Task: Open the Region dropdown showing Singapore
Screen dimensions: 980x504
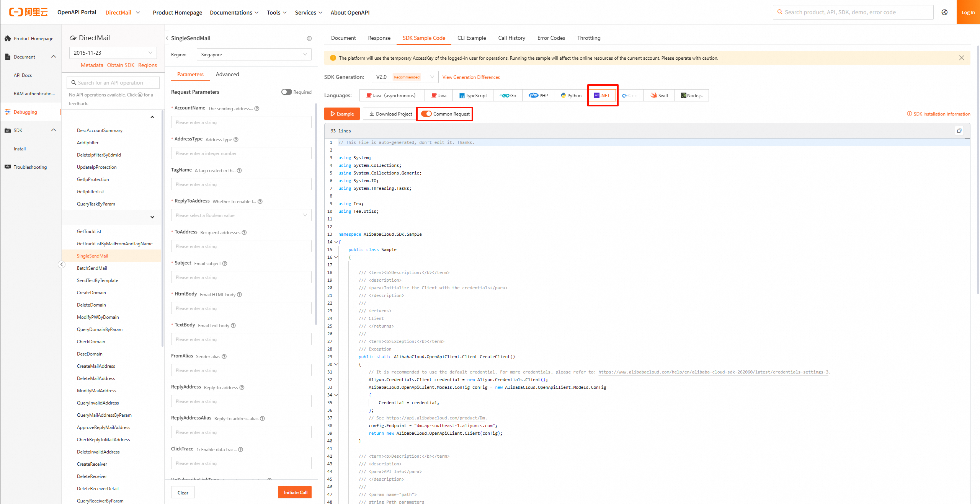Action: (254, 54)
